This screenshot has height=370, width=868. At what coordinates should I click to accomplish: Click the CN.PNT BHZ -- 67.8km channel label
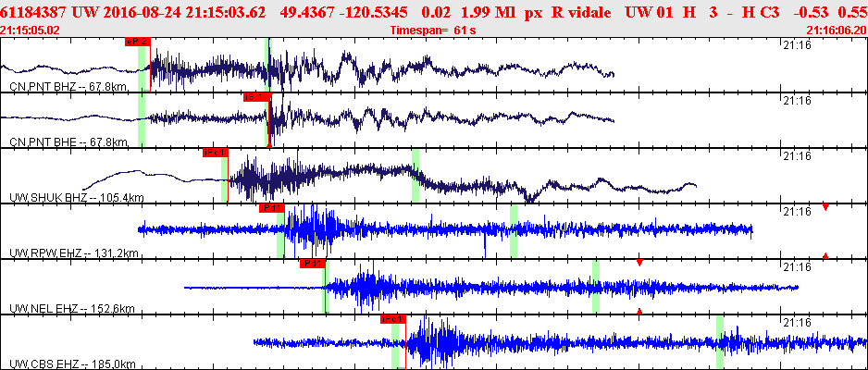[69, 87]
